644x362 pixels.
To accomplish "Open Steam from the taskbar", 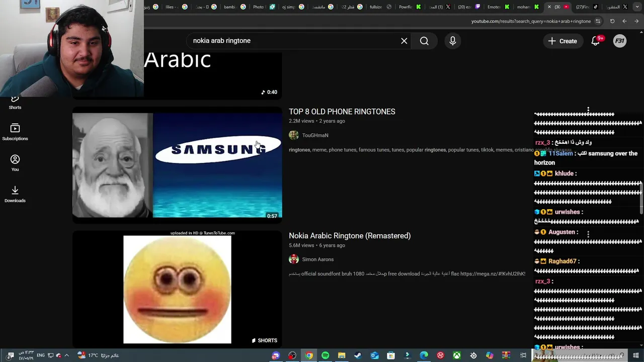I will pyautogui.click(x=358, y=355).
